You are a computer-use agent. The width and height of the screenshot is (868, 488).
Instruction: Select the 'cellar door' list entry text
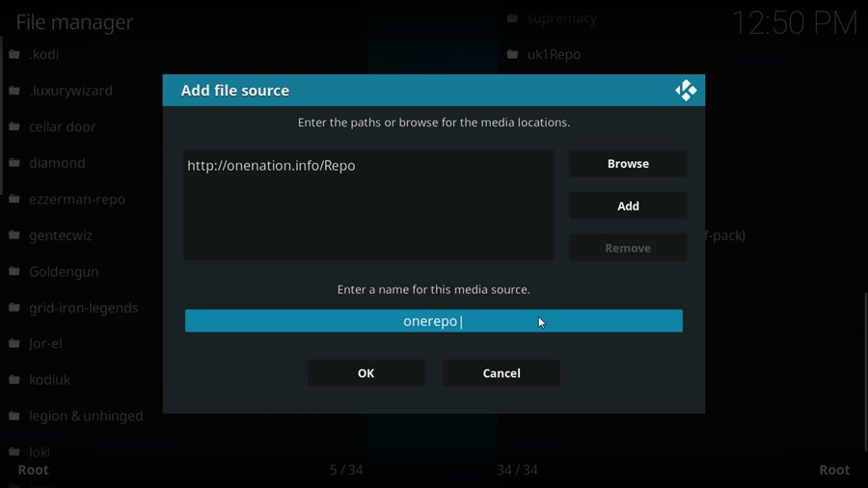(63, 126)
